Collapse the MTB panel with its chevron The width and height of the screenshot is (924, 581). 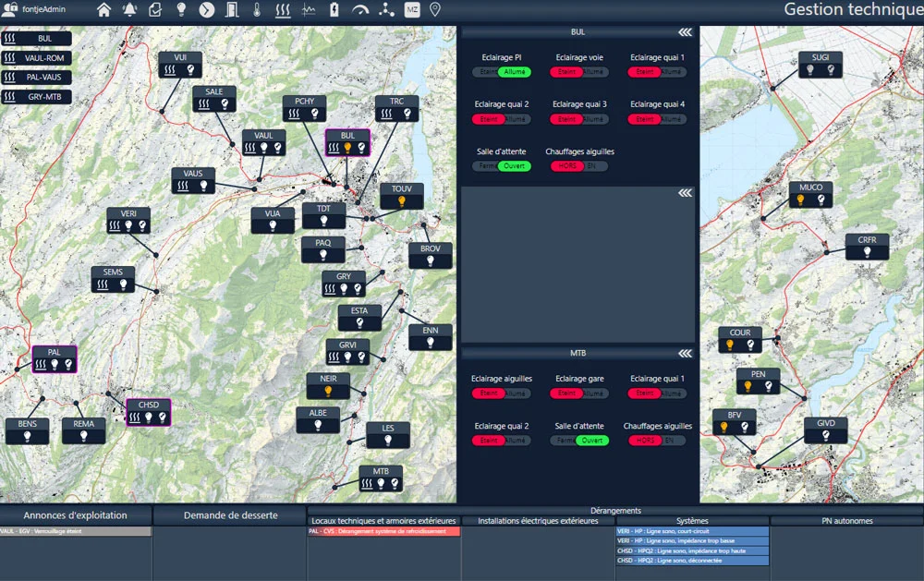pos(684,353)
